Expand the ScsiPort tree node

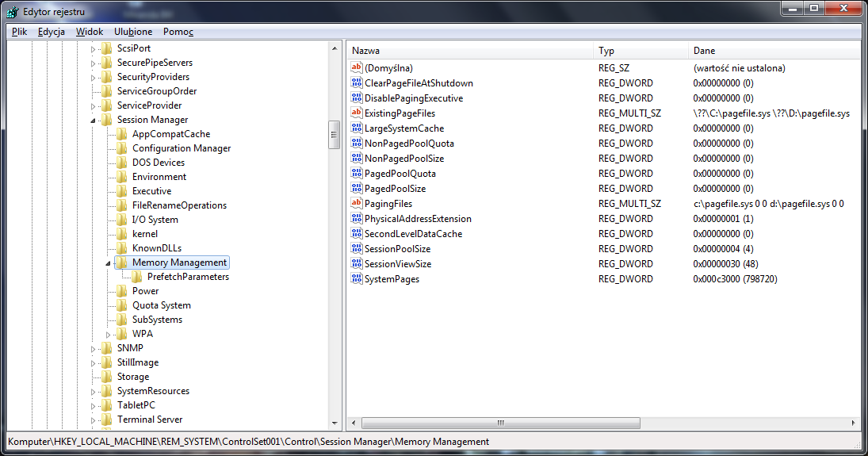click(93, 49)
